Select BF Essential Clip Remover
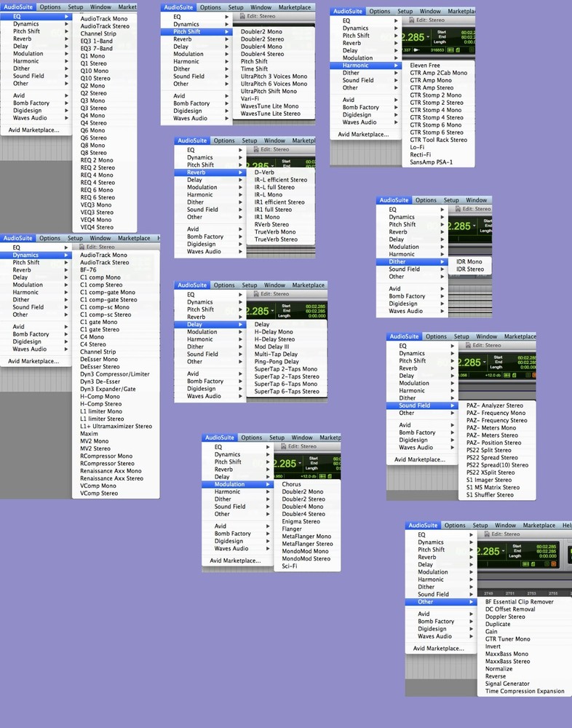 click(x=519, y=602)
